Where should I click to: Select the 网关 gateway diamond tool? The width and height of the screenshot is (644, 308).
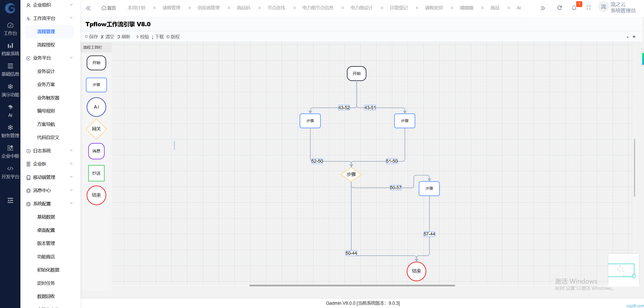96,129
